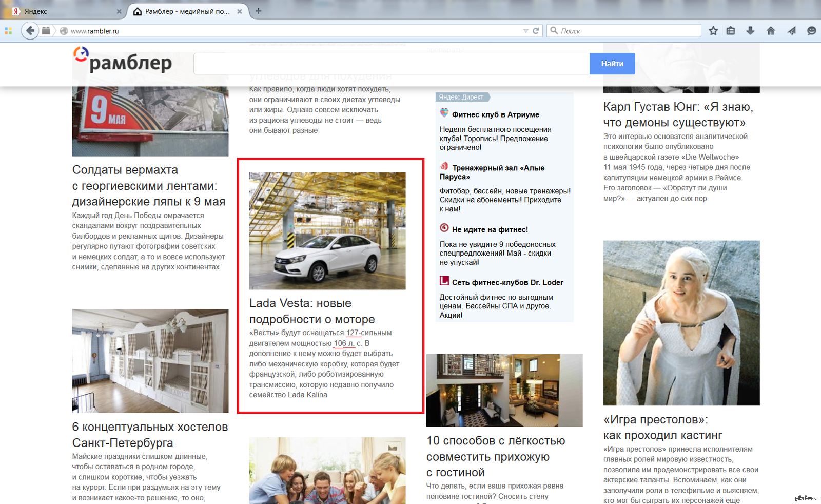Click the Dr. Loder ad logo icon
Viewport: 821px width, 504px height.
444,280
